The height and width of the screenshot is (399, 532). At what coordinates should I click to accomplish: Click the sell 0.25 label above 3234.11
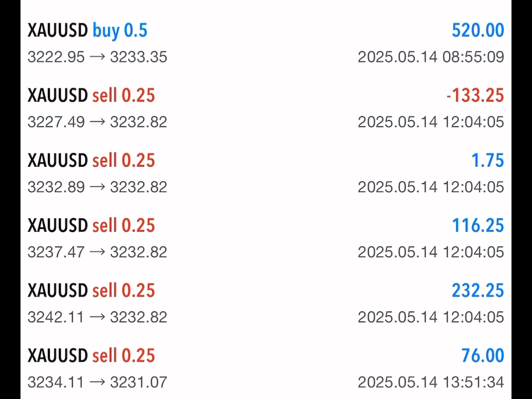(x=124, y=355)
